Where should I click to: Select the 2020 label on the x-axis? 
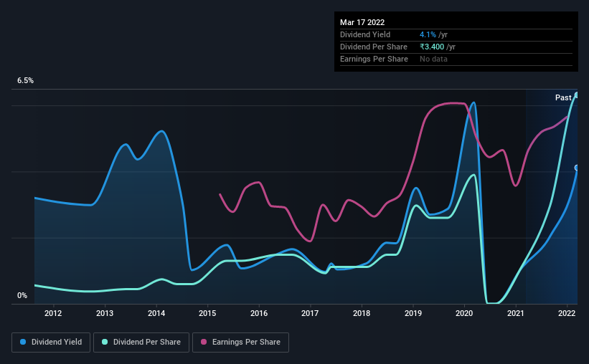(x=464, y=313)
